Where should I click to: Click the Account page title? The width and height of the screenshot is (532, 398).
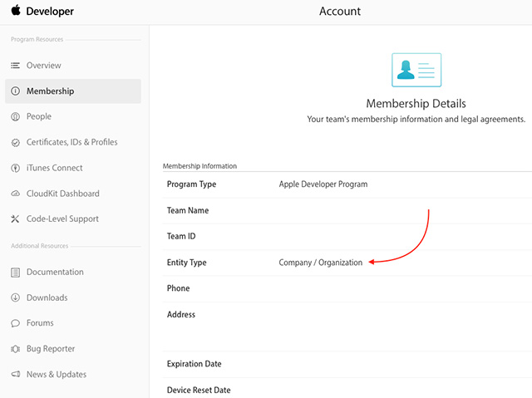[340, 11]
